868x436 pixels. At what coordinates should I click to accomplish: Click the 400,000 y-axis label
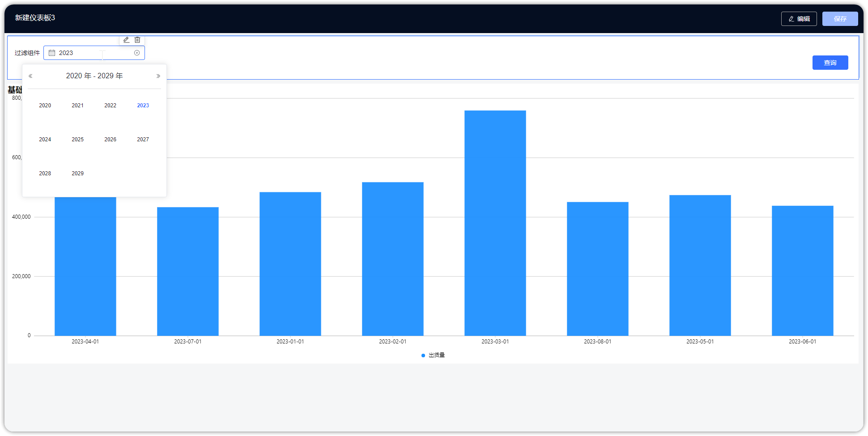(21, 217)
